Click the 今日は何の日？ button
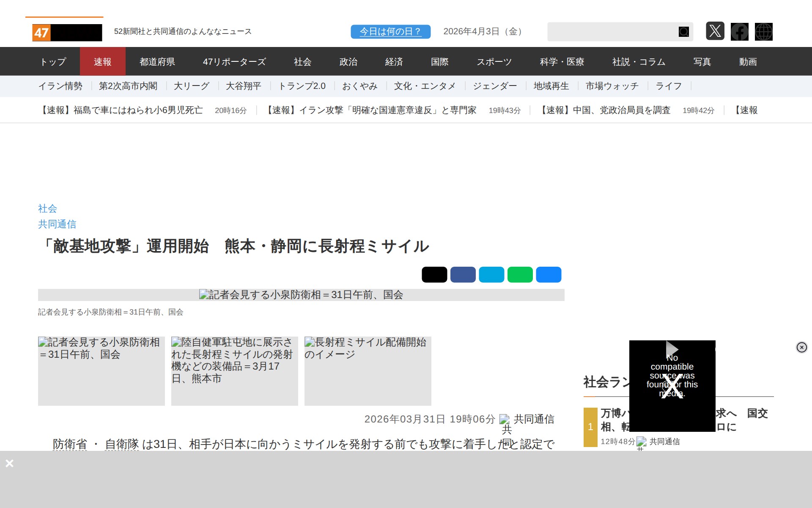 390,32
